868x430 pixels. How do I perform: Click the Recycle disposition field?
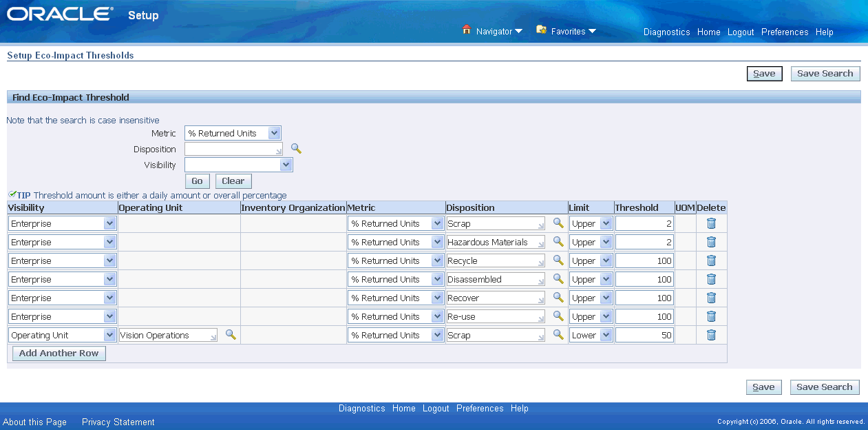point(496,261)
